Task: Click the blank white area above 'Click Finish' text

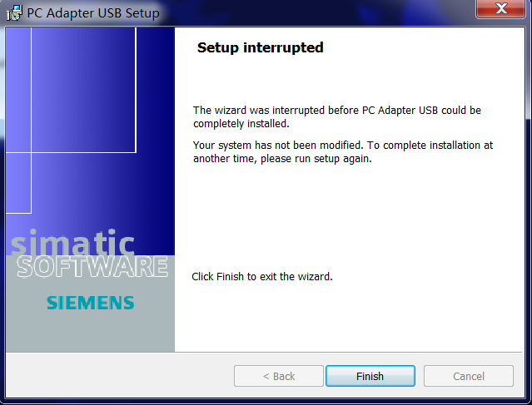Action: point(350,217)
